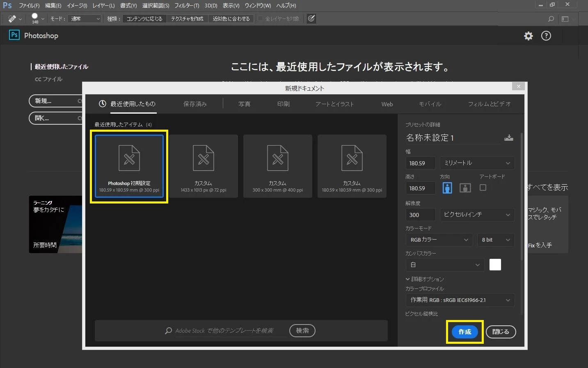Image resolution: width=588 pixels, height=368 pixels.
Task: Switch to the 印刷 tab
Action: pyautogui.click(x=284, y=104)
